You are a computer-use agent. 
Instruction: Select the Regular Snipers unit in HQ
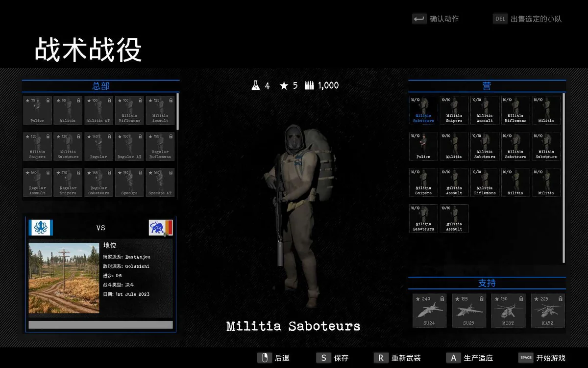(x=68, y=182)
